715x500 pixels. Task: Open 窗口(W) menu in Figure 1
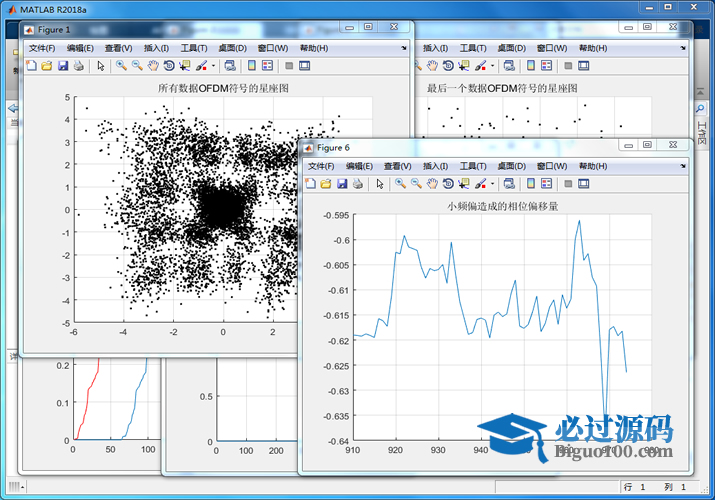click(273, 48)
